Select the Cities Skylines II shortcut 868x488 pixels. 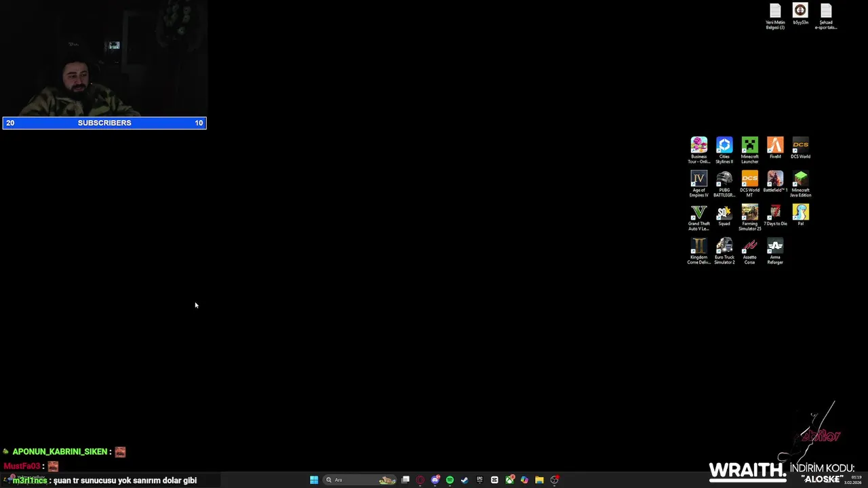[724, 150]
